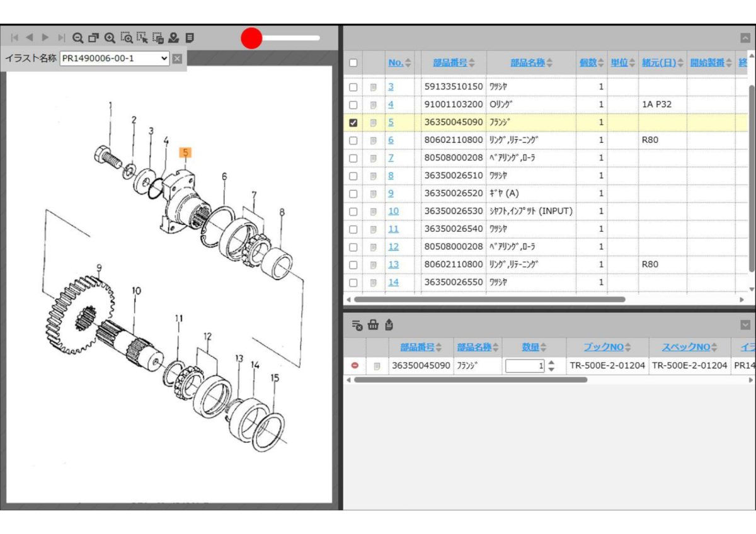Jump to the last illustration page
The width and height of the screenshot is (756, 534).
[x=61, y=38]
